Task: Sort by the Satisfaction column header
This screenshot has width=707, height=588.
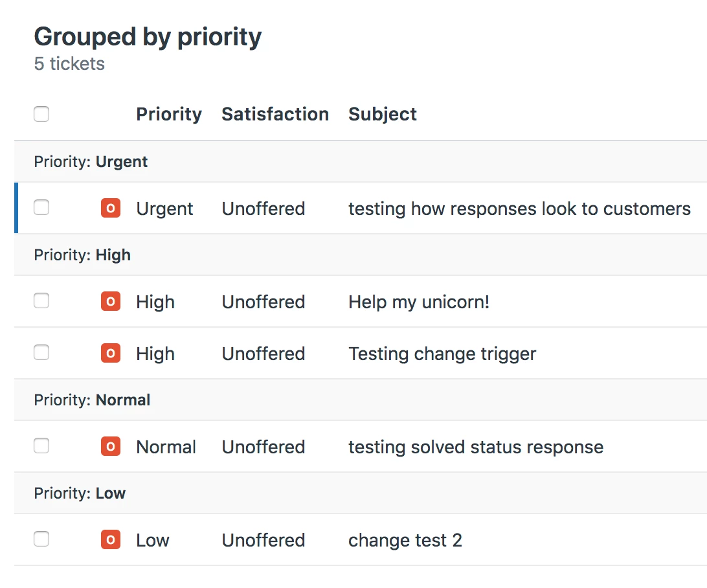Action: click(x=275, y=115)
